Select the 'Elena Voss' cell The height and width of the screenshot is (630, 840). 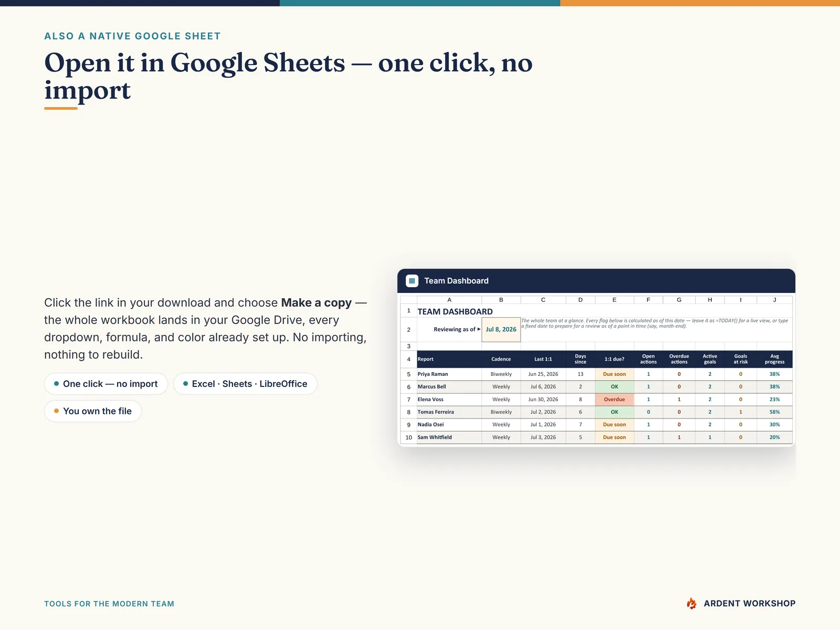(x=449, y=400)
